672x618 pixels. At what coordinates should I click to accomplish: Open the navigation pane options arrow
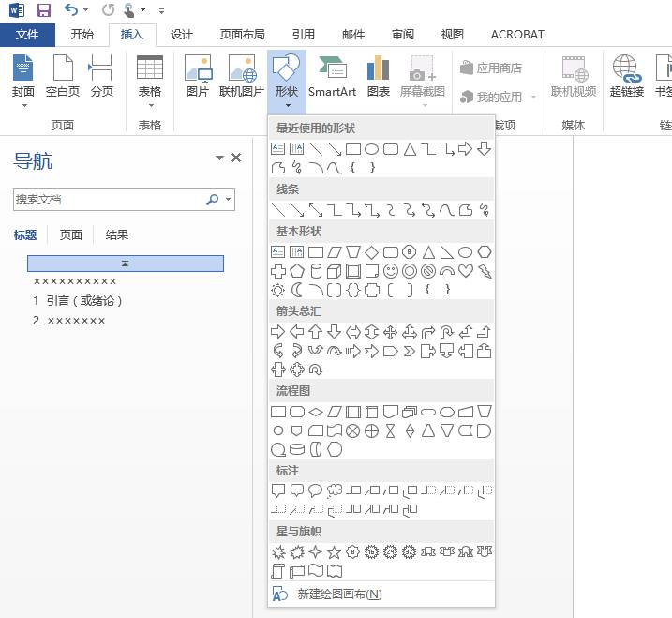[x=219, y=158]
